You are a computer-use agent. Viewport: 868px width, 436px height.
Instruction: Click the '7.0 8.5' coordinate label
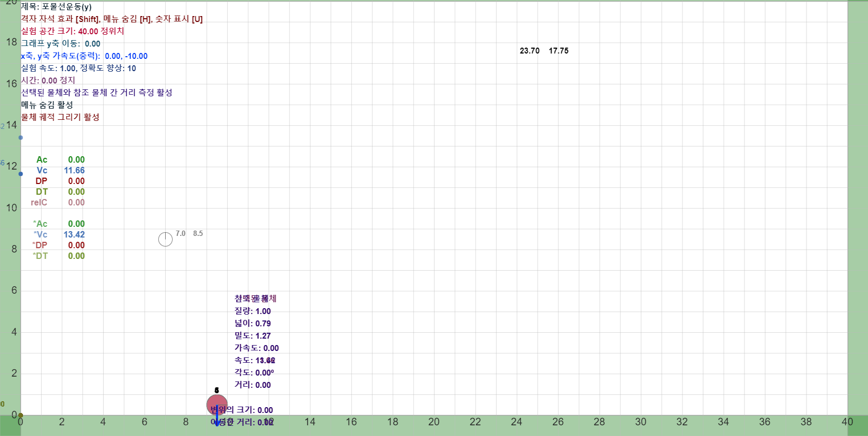(189, 233)
